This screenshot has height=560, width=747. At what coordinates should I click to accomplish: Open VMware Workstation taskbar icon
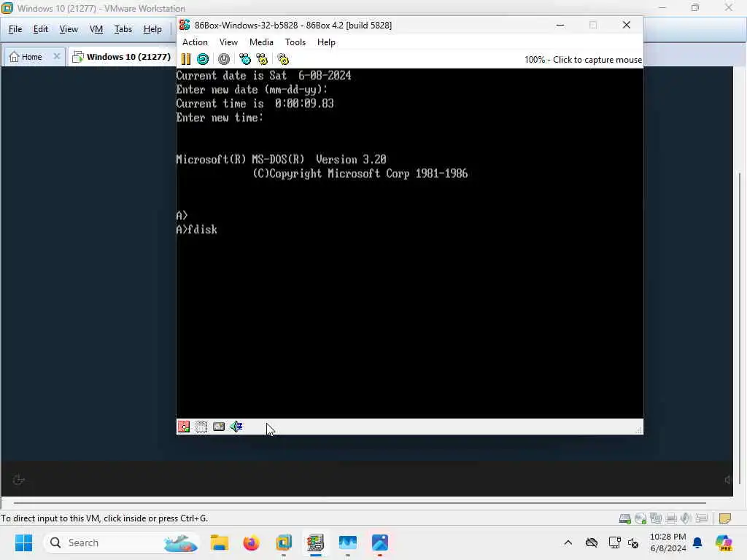point(284,542)
